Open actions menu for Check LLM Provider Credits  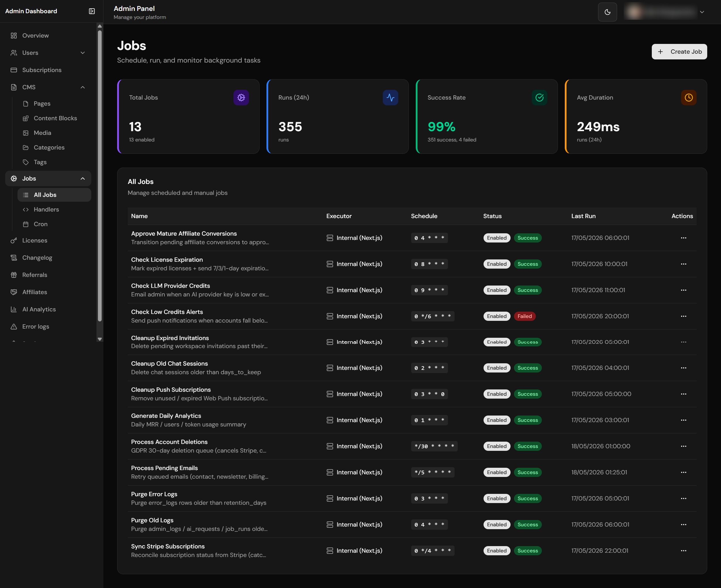pyautogui.click(x=683, y=290)
